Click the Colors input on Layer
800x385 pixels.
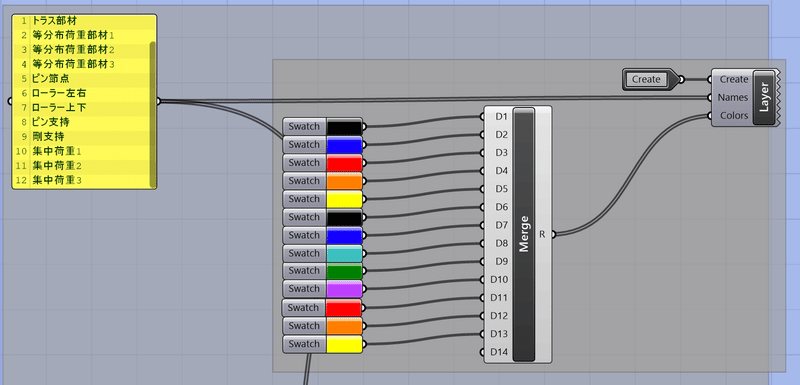click(734, 116)
